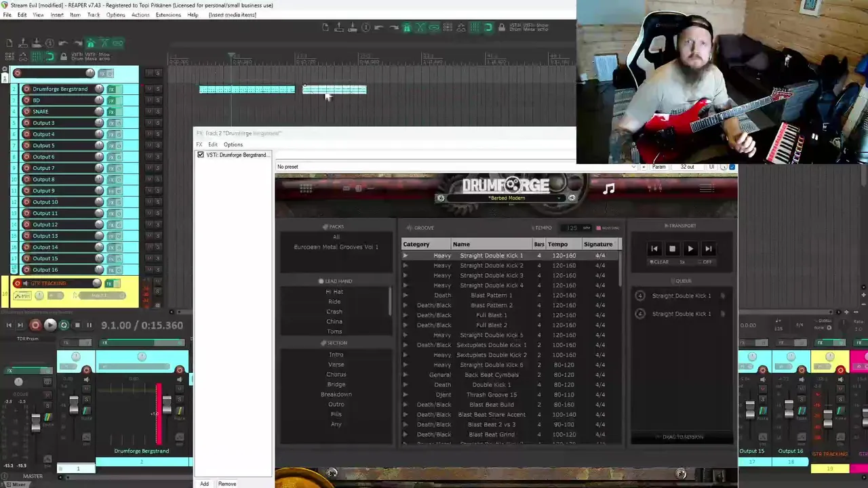Open No preset dropdown in FX window
Screen dimensions: 868x488
(456, 167)
